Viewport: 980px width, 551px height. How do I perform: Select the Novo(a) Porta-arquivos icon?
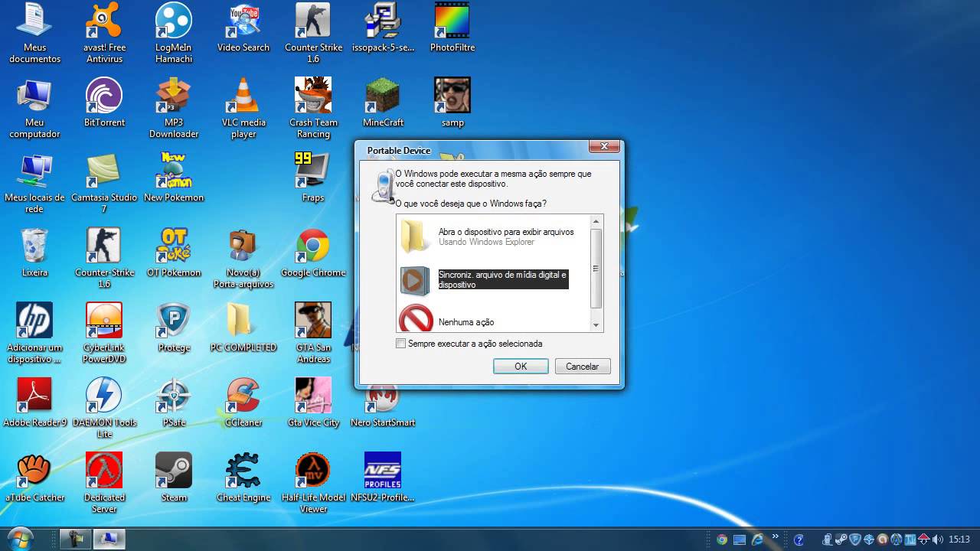(243, 258)
